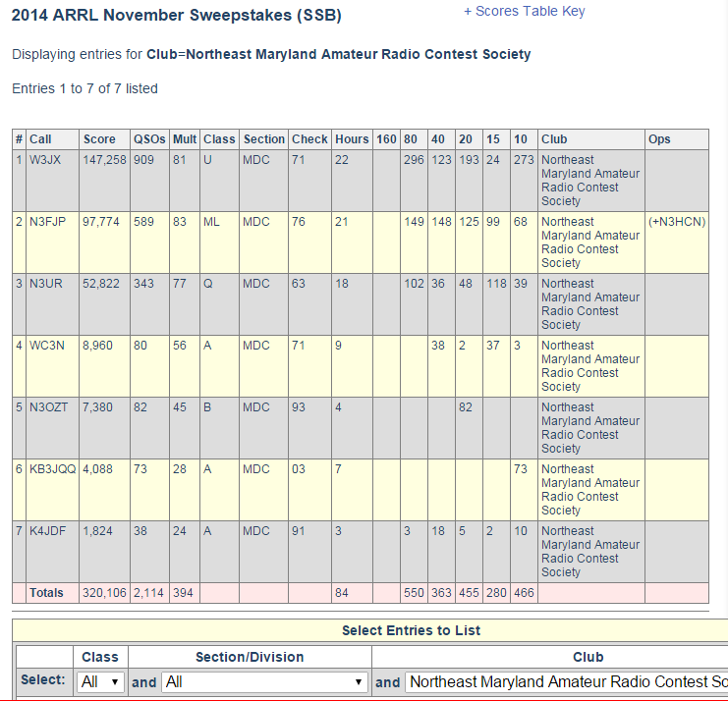
Task: Open the Class dropdown set to All
Action: 100,682
